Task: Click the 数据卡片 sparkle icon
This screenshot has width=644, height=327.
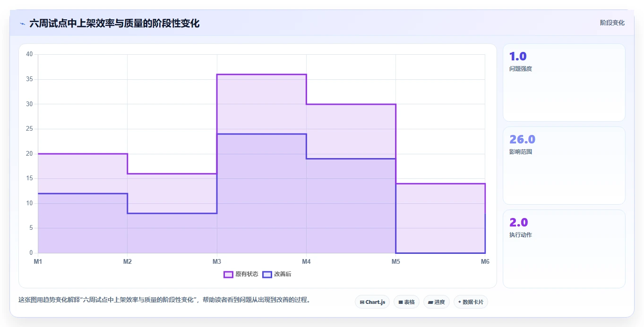Action: pyautogui.click(x=460, y=302)
